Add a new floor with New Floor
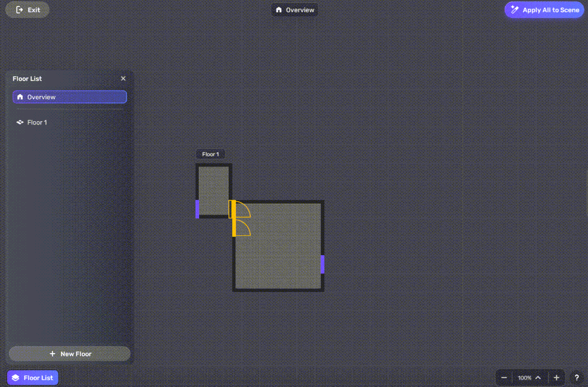Image resolution: width=588 pixels, height=387 pixels. pos(70,354)
